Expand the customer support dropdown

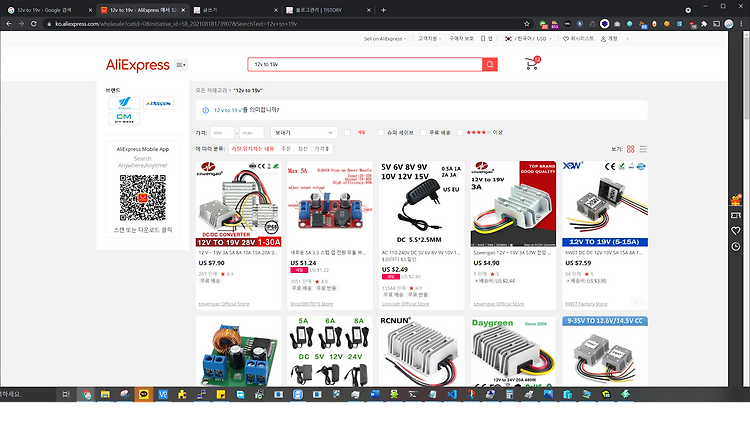tap(430, 39)
